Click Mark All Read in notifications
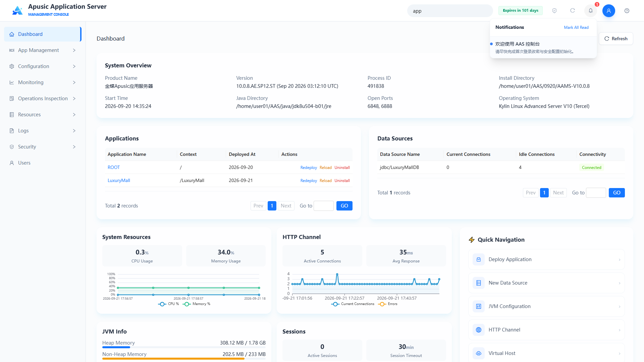644x362 pixels. 576,27
